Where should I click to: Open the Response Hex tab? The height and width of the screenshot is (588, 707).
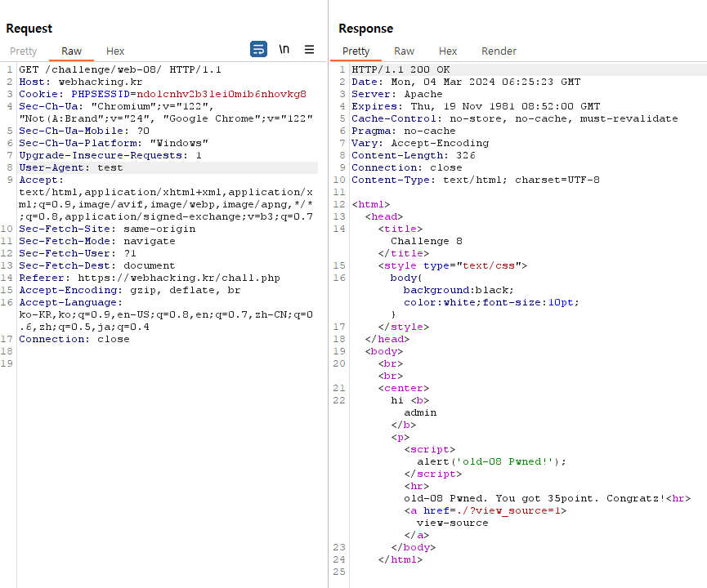448,51
